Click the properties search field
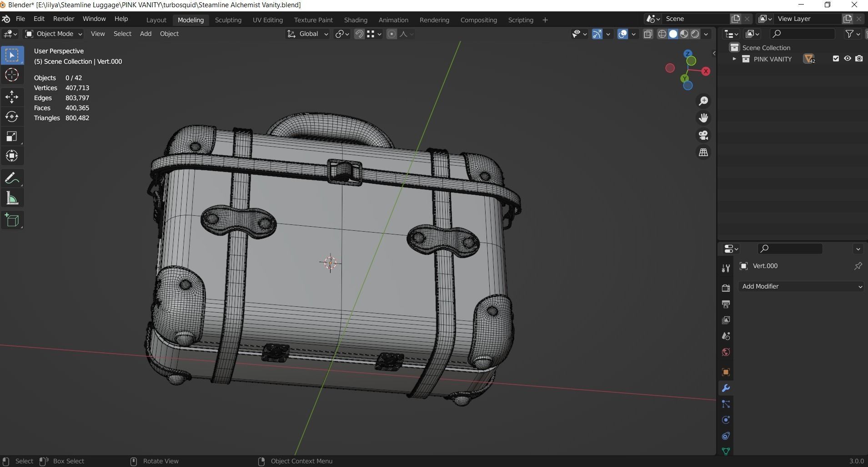 click(790, 249)
